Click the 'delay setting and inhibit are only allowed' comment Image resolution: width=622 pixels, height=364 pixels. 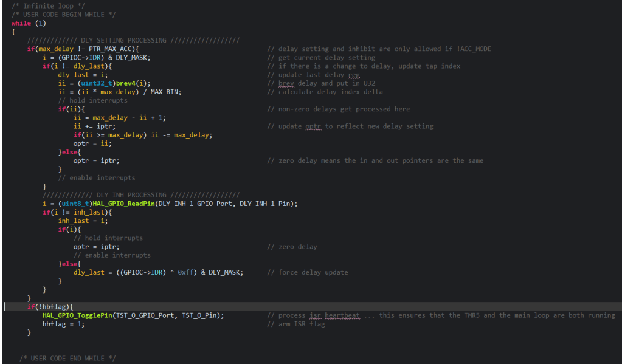click(379, 49)
